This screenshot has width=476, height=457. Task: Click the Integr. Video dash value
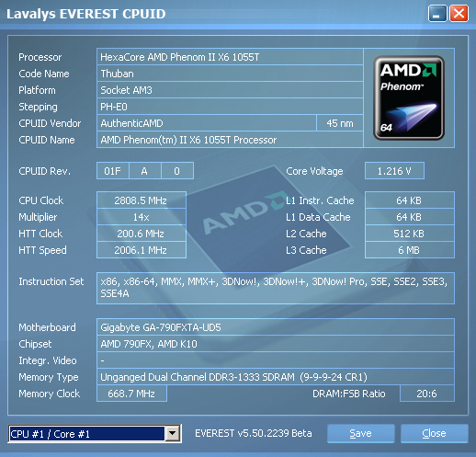point(276,360)
